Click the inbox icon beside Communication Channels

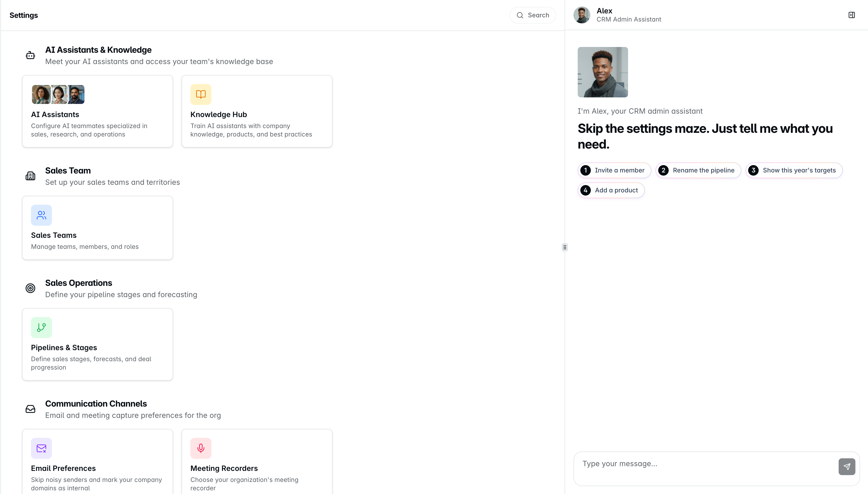pyautogui.click(x=30, y=409)
